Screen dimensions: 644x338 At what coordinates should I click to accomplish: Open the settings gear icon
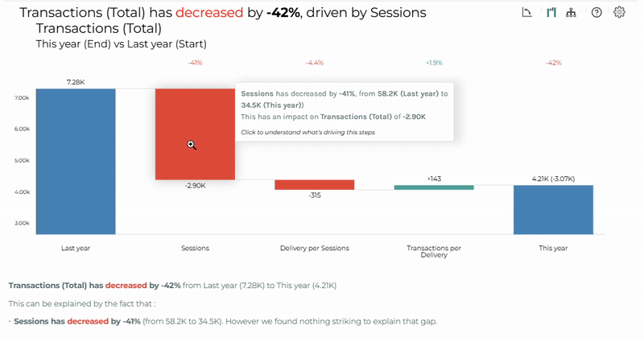pyautogui.click(x=619, y=12)
